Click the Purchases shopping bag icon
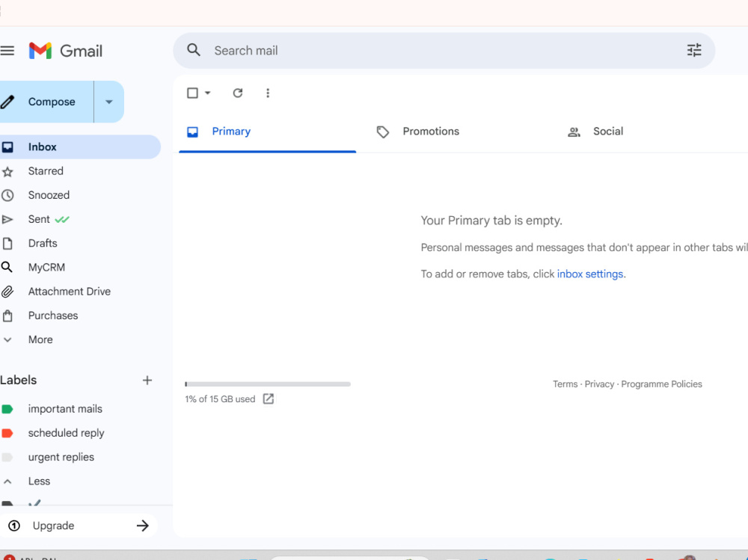The width and height of the screenshot is (748, 560). coord(7,316)
